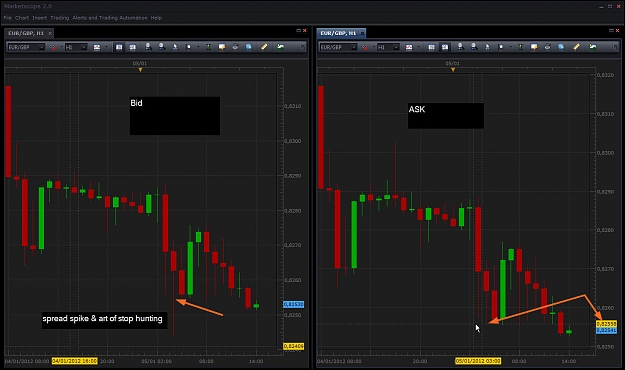Click the printer icon in the Bid chart toolbar
Screen dimensions: 625x370
[235, 47]
